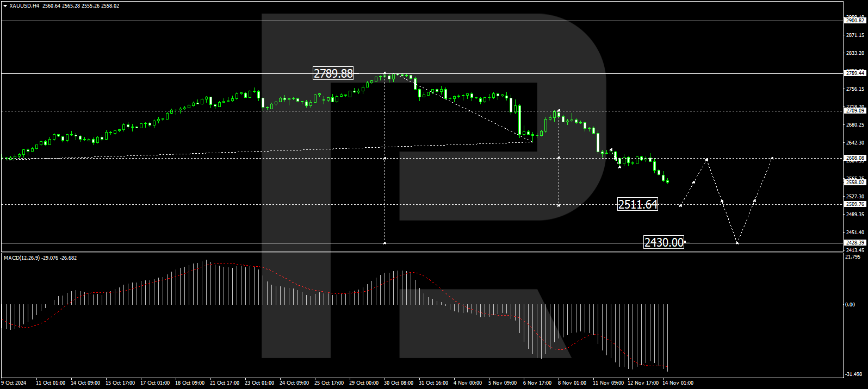868x389 pixels.
Task: Click the 8 Nov 01:00 time axis label
Action: point(572,383)
